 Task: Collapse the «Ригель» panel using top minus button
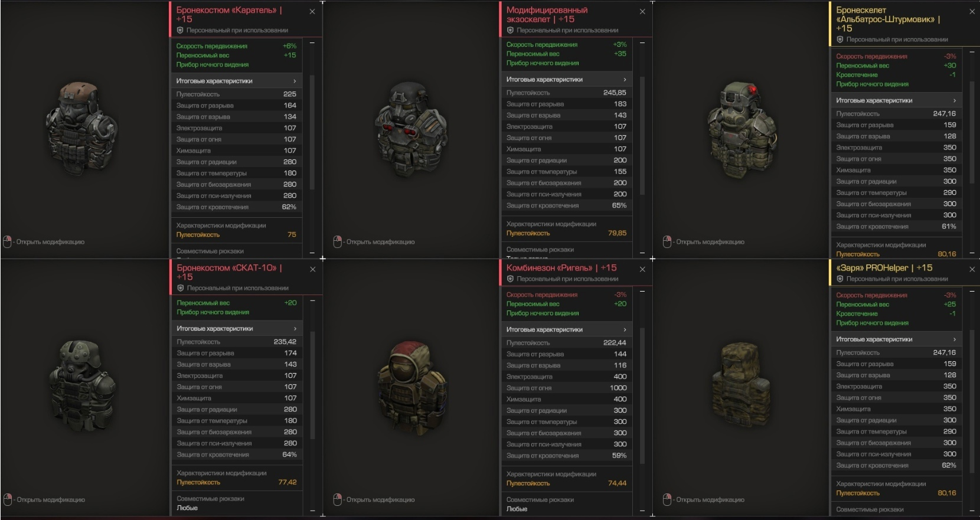click(642, 291)
